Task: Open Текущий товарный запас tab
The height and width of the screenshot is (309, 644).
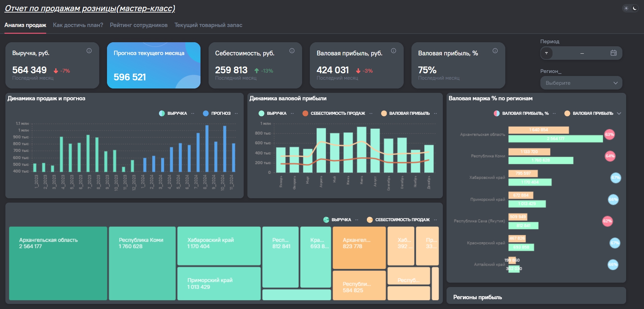Action: (x=208, y=25)
